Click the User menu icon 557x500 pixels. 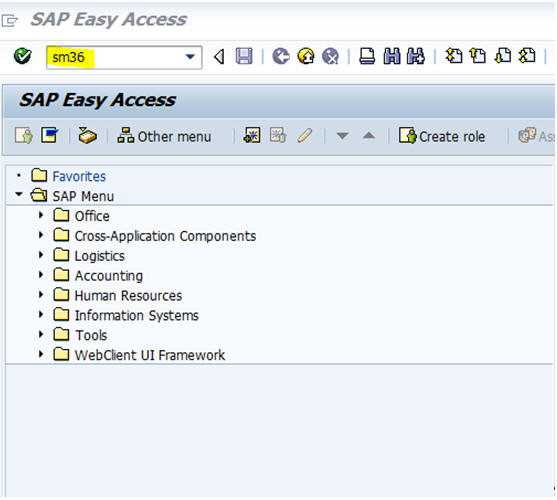click(x=24, y=136)
